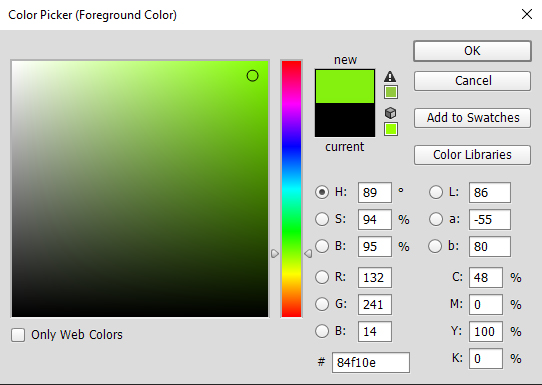Click the new green color preview
542x385 pixels.
coord(345,86)
